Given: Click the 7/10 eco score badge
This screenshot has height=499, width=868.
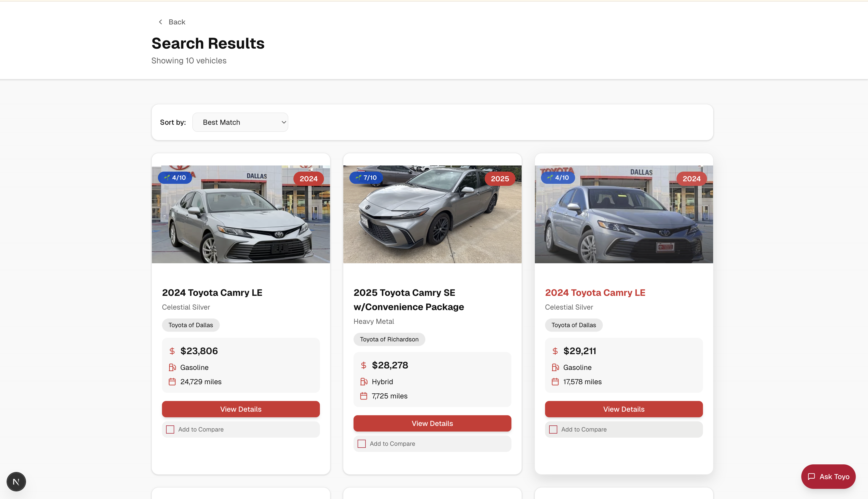Looking at the screenshot, I should click(366, 177).
